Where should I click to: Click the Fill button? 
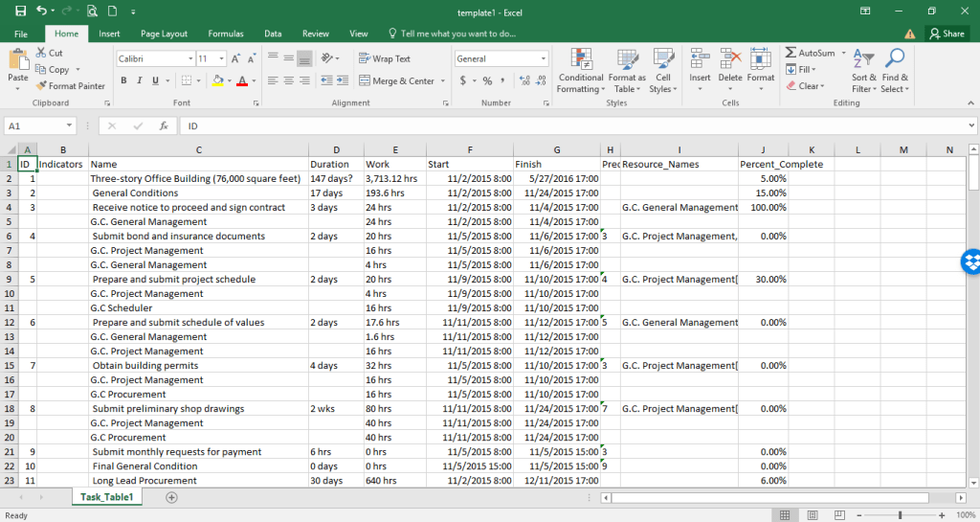[801, 69]
